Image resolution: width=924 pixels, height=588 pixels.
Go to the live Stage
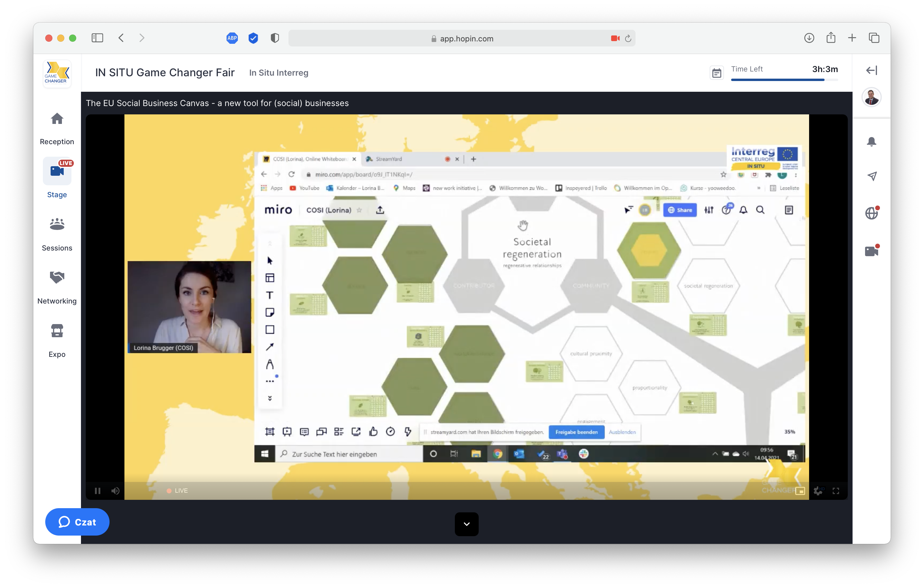57,179
